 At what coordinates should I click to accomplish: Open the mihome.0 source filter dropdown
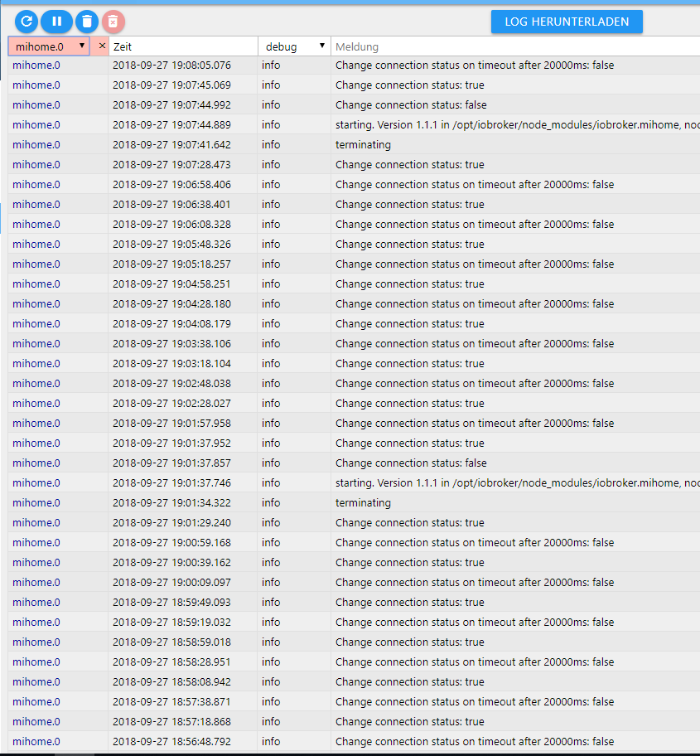[49, 46]
